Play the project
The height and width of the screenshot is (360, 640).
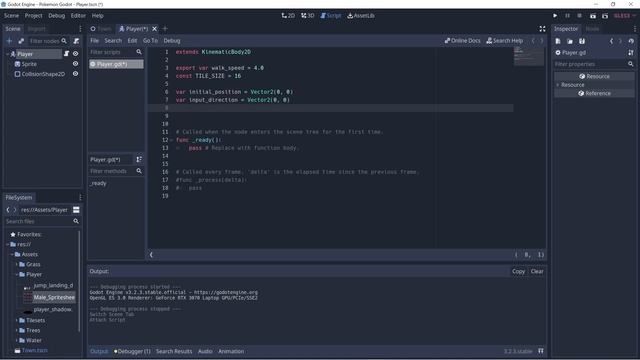(555, 16)
